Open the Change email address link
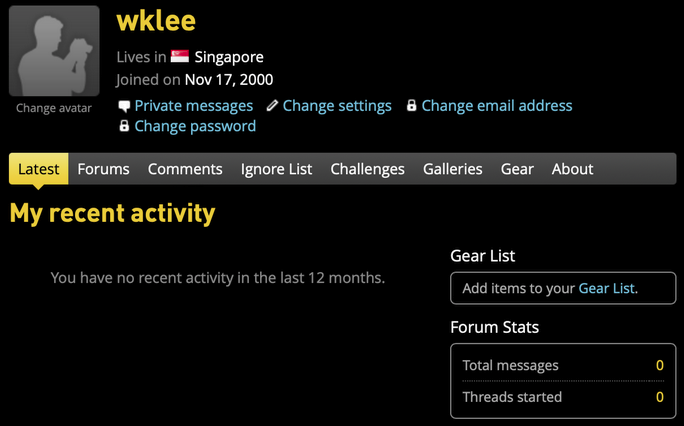This screenshot has height=426, width=684. [x=497, y=106]
